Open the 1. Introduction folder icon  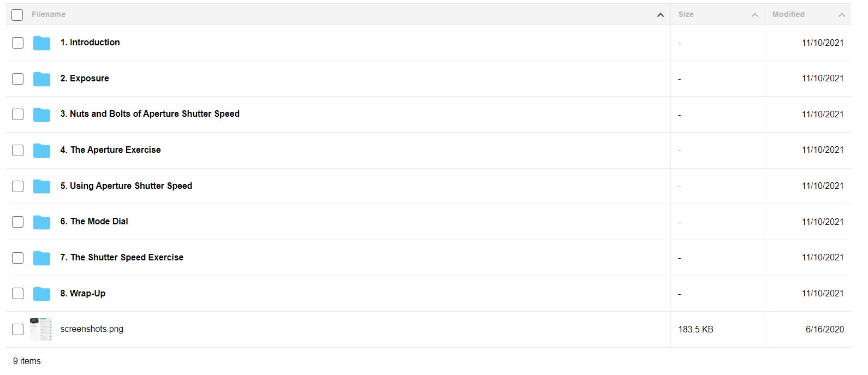pyautogui.click(x=41, y=43)
